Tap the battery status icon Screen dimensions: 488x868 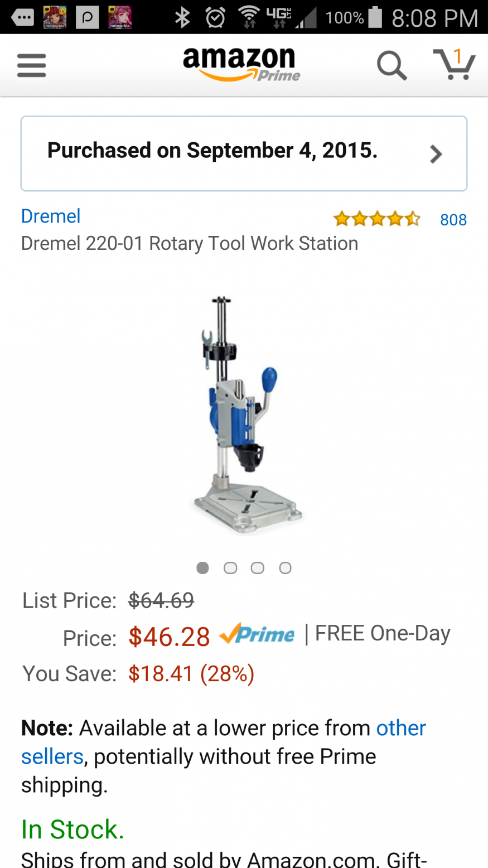coord(375,17)
